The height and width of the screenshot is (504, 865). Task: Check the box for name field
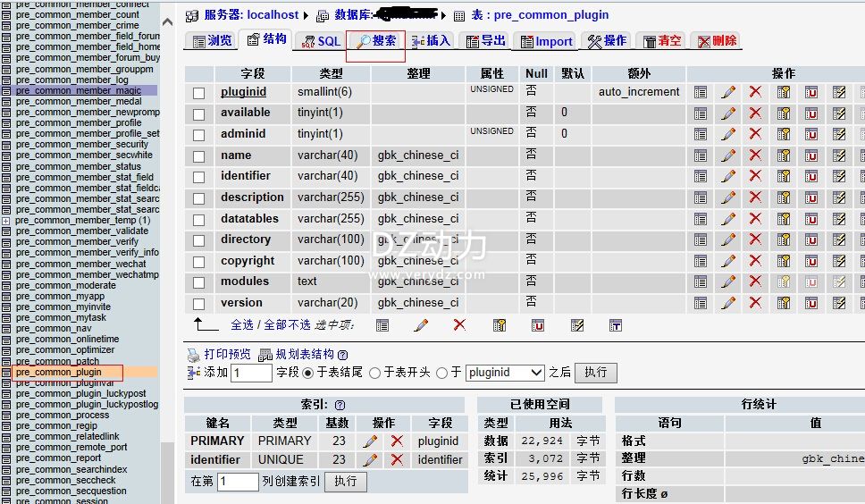pyautogui.click(x=199, y=156)
